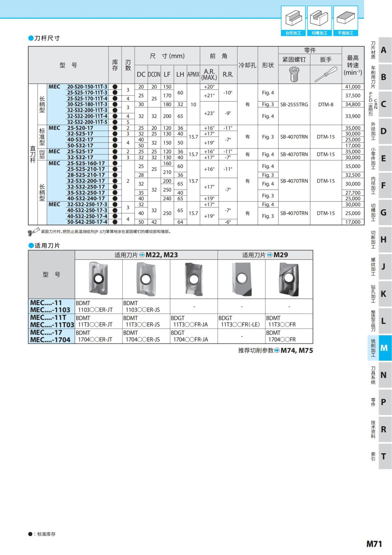
Task: Click stock dot for 40-S32-240-17
Action: pyautogui.click(x=115, y=199)
